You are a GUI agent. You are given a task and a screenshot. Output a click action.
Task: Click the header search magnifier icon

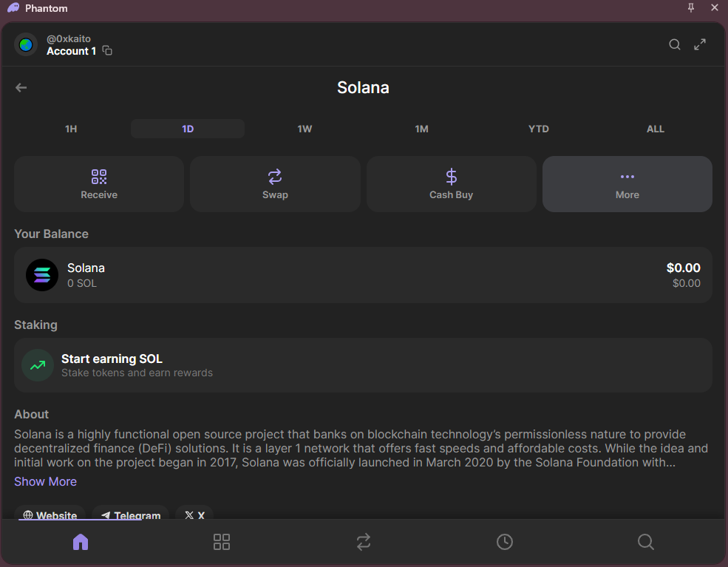(675, 44)
